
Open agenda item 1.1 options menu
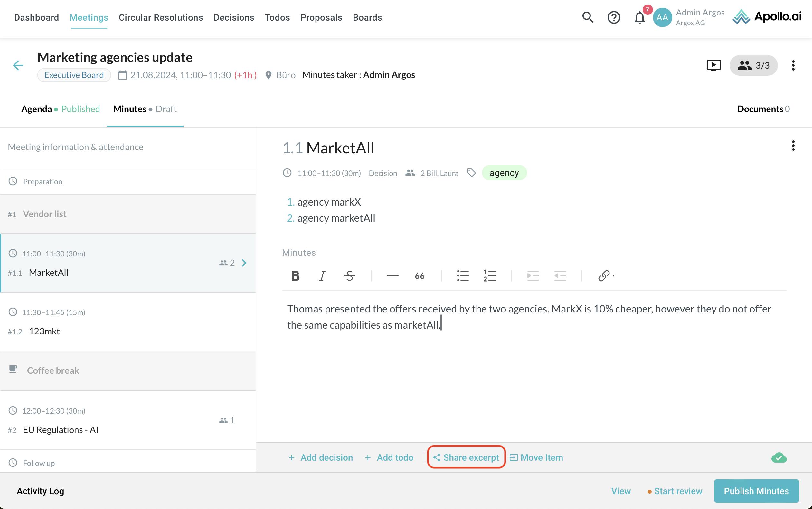pos(793,146)
